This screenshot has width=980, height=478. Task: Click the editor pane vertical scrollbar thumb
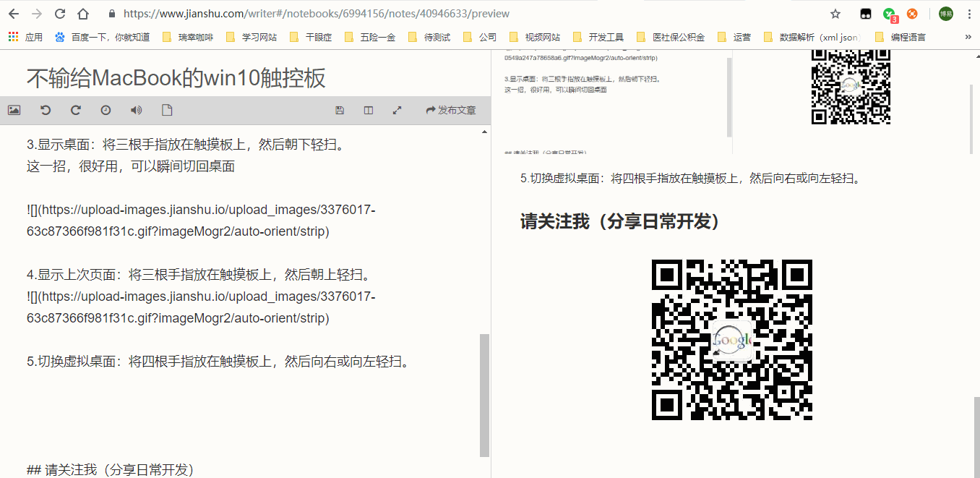pyautogui.click(x=484, y=395)
